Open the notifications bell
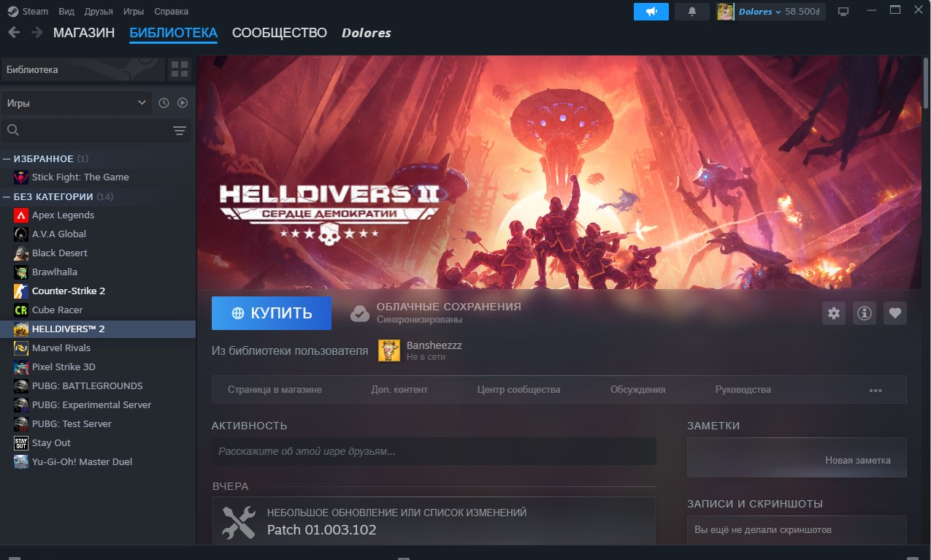Image resolution: width=931 pixels, height=560 pixels. 692,11
